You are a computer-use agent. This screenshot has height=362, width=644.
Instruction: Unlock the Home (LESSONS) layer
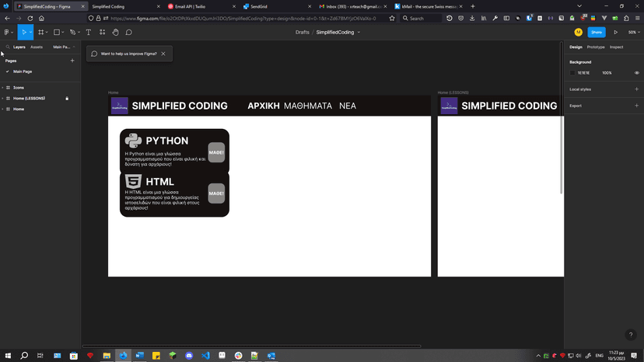click(x=67, y=99)
